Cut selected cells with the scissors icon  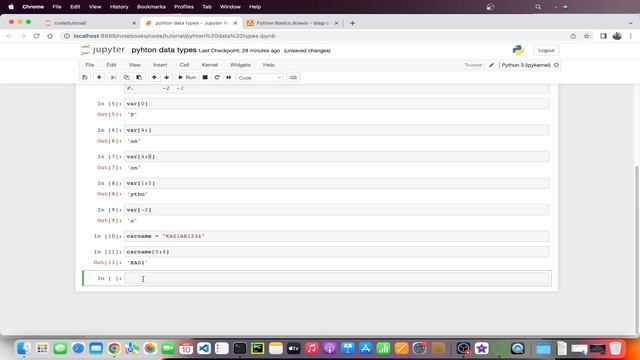pos(113,77)
